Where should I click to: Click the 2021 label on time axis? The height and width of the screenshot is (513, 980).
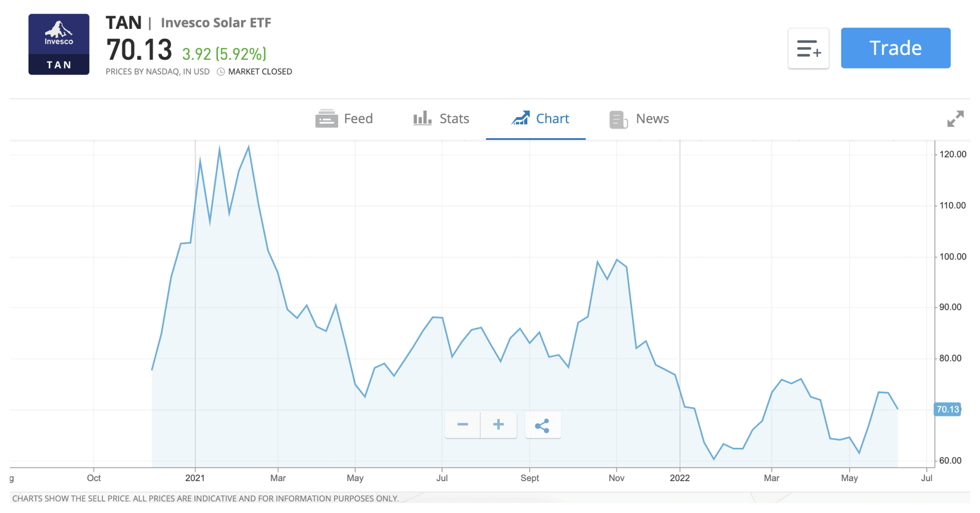[x=195, y=478]
